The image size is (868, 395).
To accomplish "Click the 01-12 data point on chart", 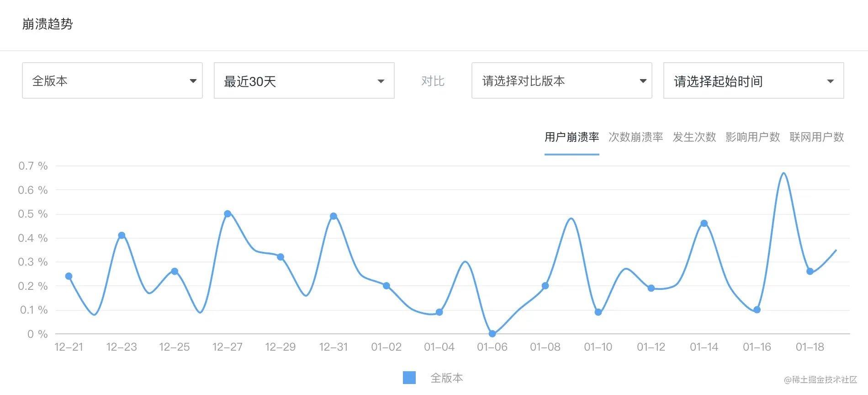I will coord(651,288).
